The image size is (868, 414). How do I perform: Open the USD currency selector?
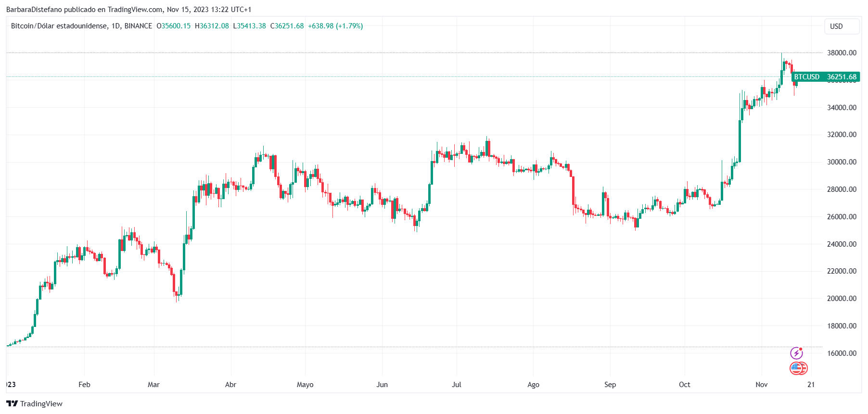point(841,26)
